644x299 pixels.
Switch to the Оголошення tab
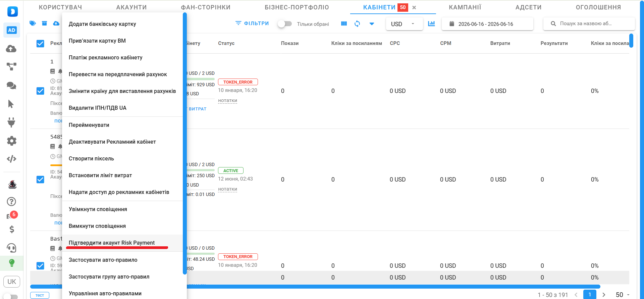click(598, 7)
